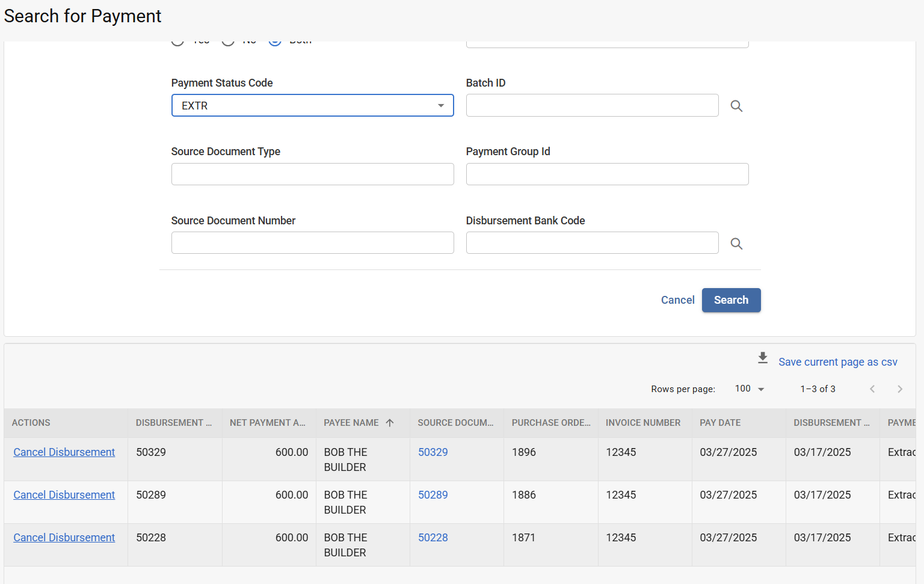
Task: Click Save current page as csv link
Action: point(837,362)
